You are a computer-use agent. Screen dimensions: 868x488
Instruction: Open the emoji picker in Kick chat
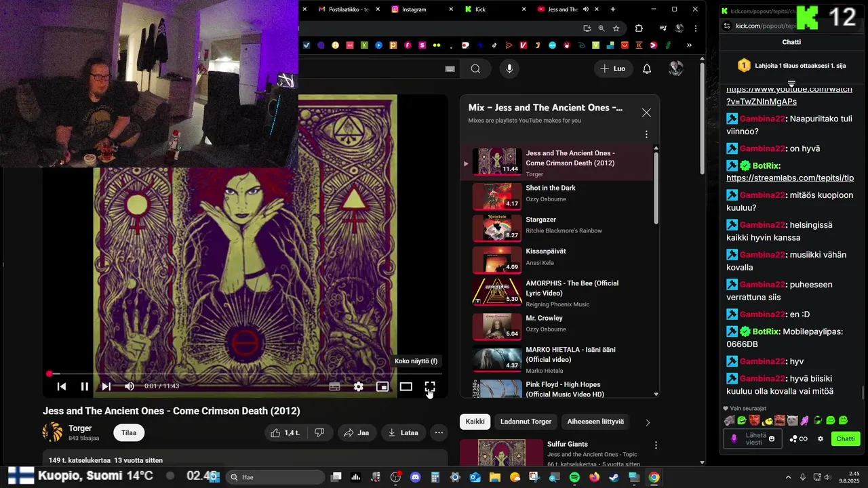[x=772, y=439]
